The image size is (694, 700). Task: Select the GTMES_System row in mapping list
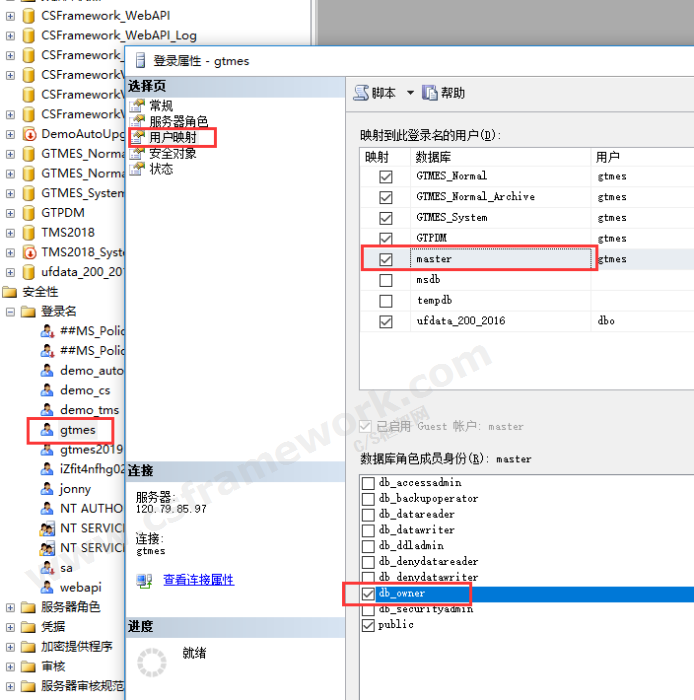(452, 217)
